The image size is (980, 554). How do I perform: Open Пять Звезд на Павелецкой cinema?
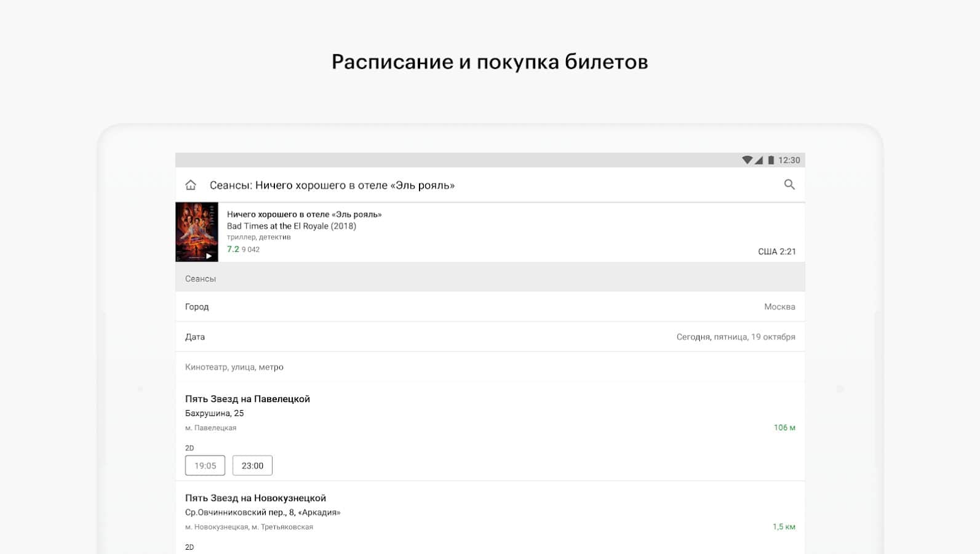(x=247, y=399)
